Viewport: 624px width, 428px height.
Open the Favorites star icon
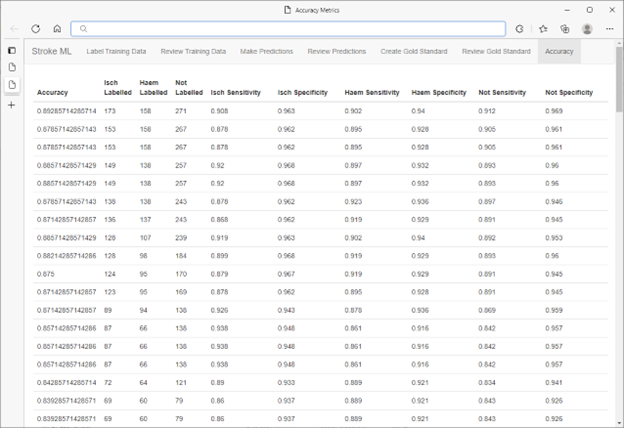544,29
